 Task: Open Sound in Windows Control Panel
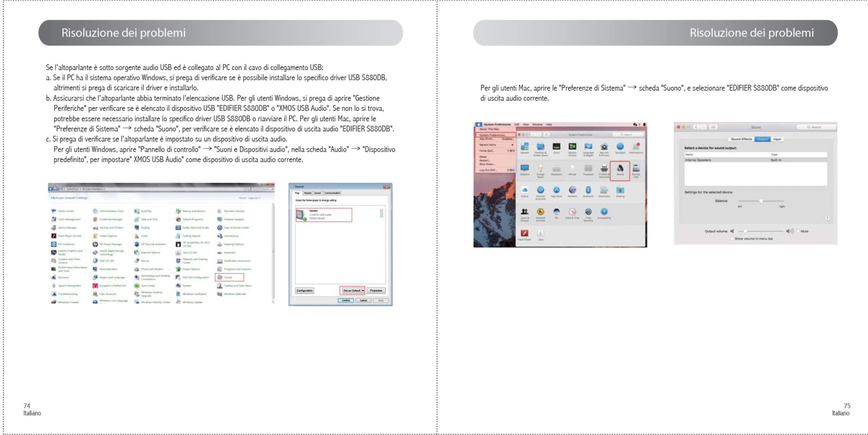click(x=230, y=278)
